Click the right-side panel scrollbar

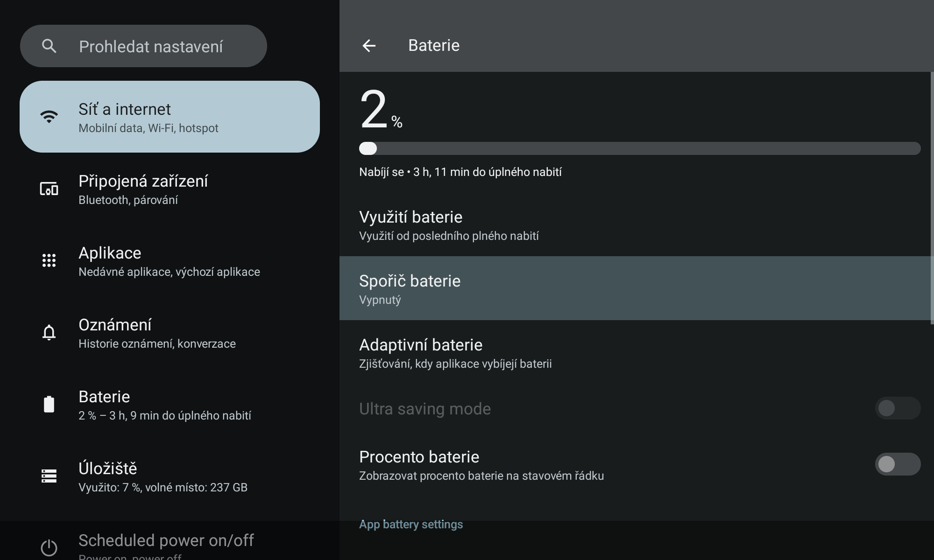(x=932, y=198)
